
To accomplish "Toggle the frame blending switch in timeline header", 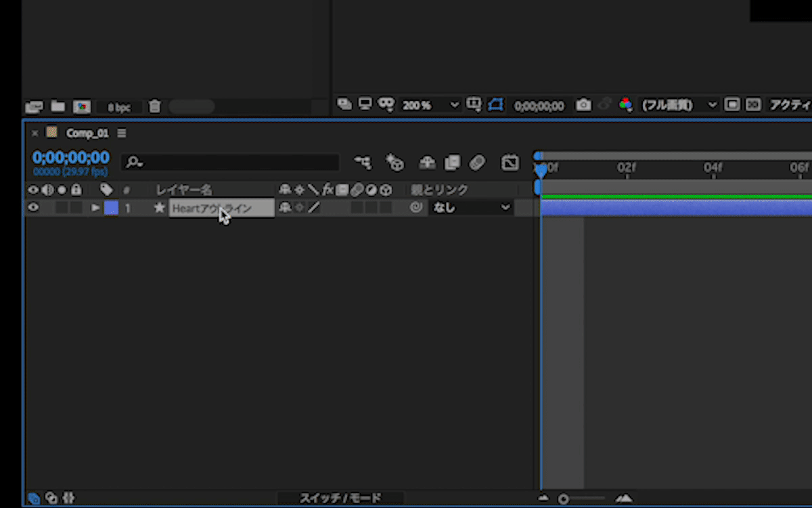I will [x=452, y=163].
